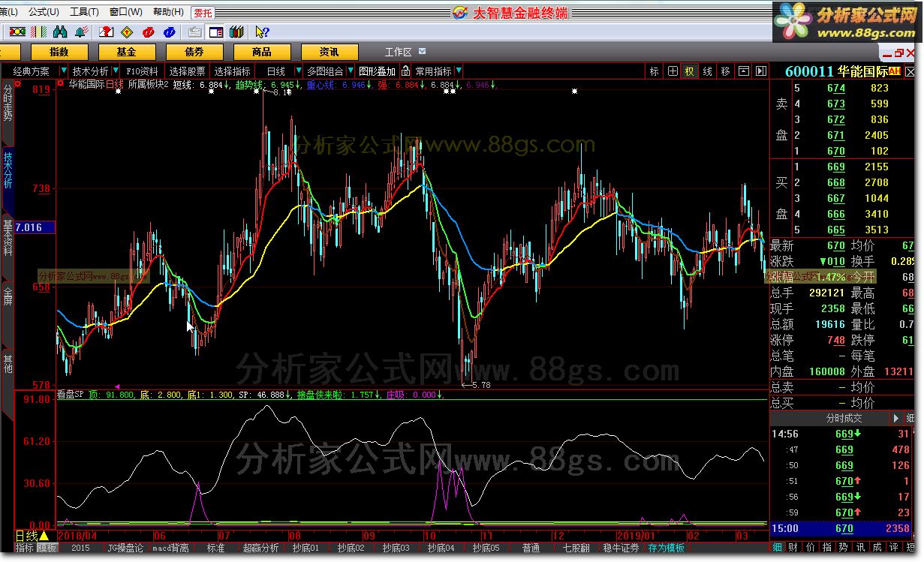The image size is (924, 562).
Task: Click the red marker at the chart corner
Action: point(60,83)
